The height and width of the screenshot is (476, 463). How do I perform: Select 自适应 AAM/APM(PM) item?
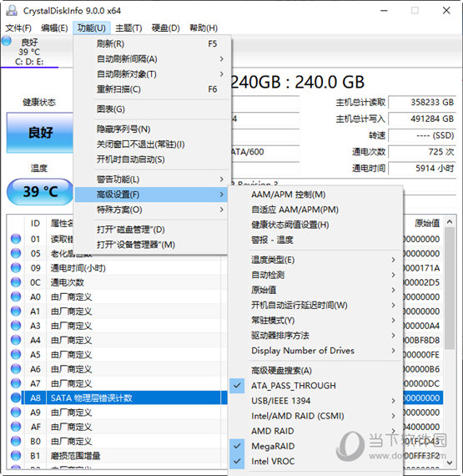point(315,210)
